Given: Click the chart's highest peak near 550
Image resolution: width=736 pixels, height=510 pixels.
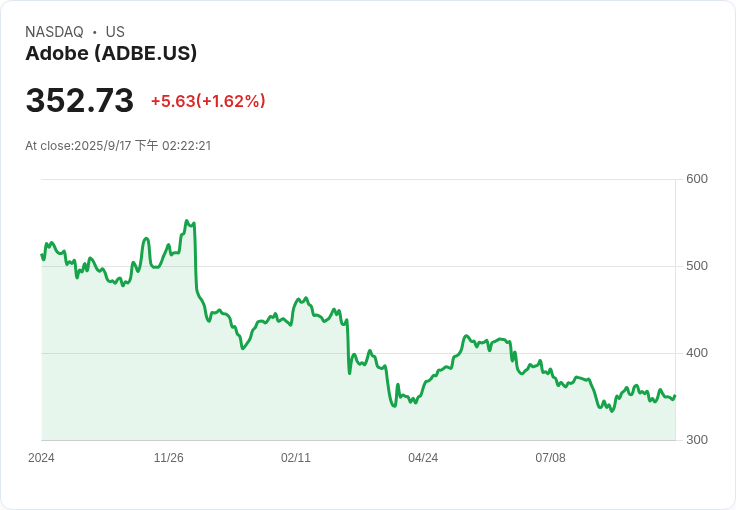Looking at the screenshot, I should (x=186, y=221).
